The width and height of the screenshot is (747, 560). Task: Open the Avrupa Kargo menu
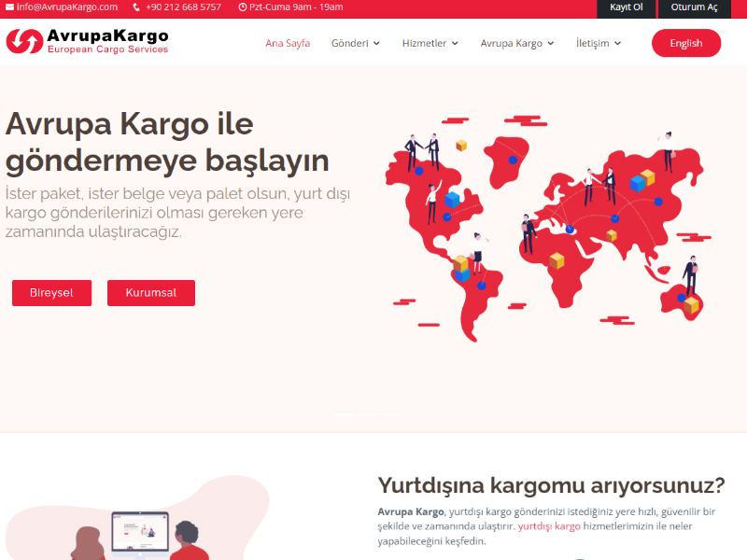511,43
